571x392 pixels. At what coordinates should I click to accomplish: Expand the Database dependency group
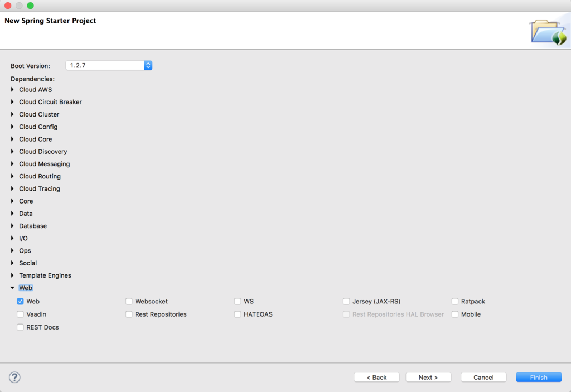pyautogui.click(x=12, y=226)
